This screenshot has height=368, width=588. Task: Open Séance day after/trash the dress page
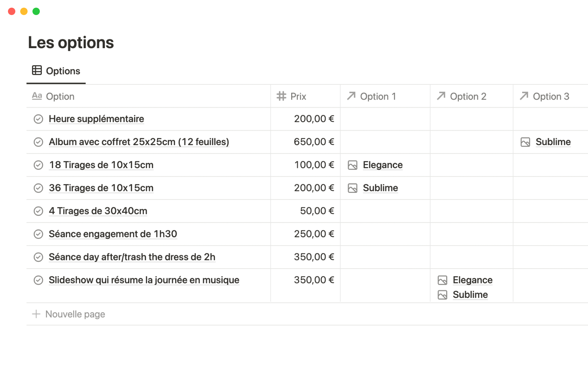point(132,257)
